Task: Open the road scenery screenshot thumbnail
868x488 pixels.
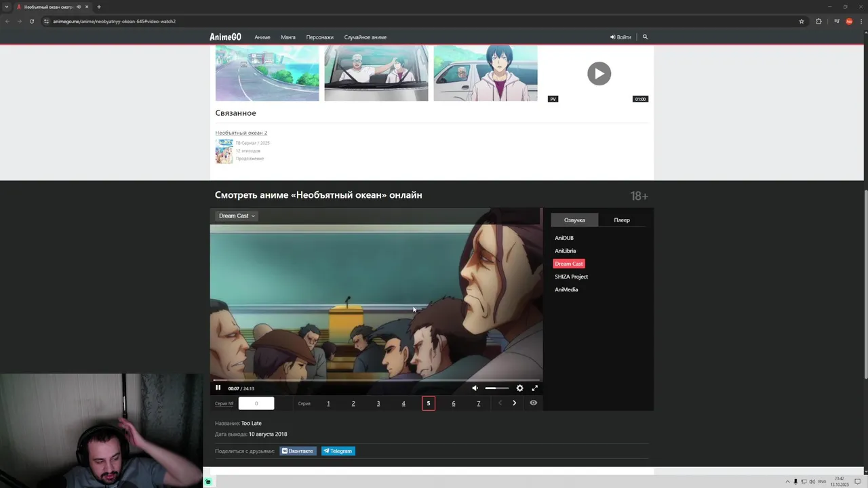Action: (267, 73)
